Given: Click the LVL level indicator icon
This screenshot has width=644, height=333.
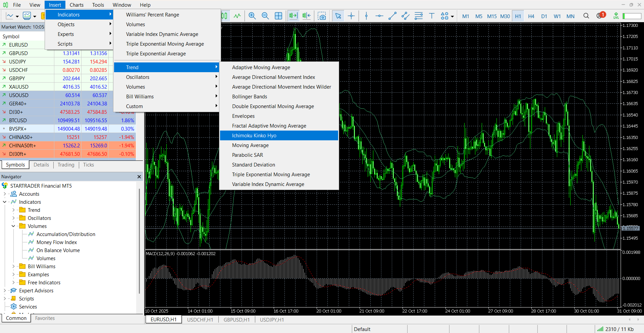Looking at the screenshot, I should pyautogui.click(x=616, y=16).
